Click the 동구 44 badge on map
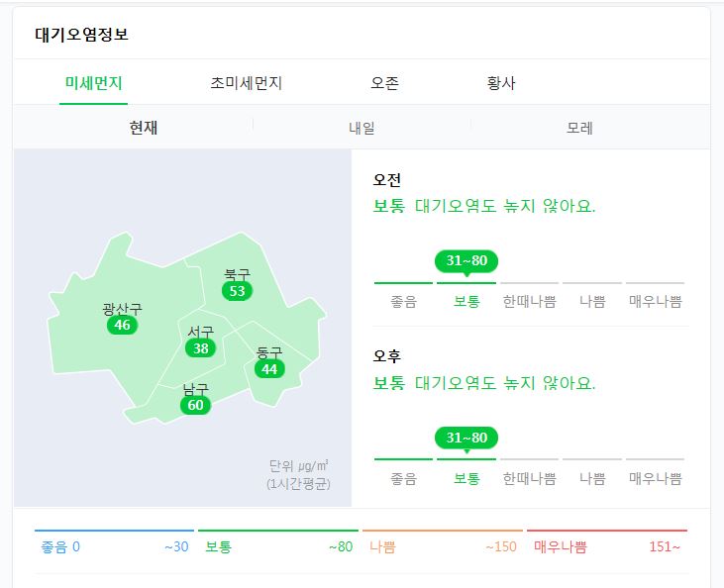The width and height of the screenshot is (724, 588). tap(269, 369)
